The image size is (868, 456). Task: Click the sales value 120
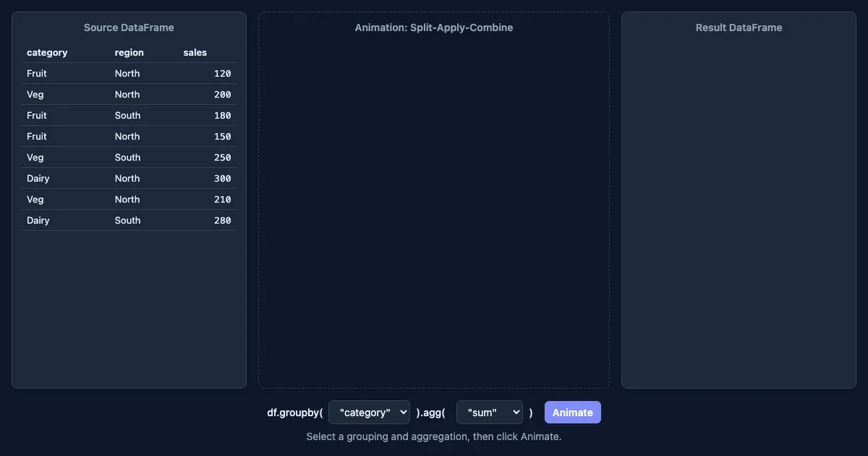(x=223, y=74)
